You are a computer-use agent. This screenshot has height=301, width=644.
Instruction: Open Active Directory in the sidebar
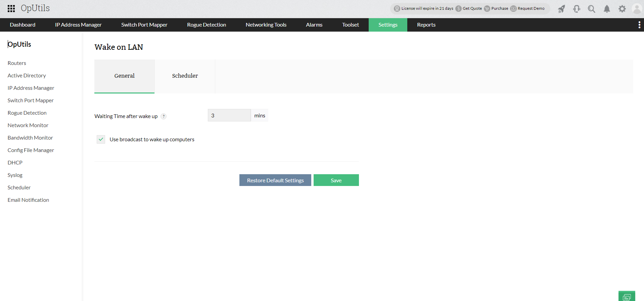pyautogui.click(x=27, y=76)
